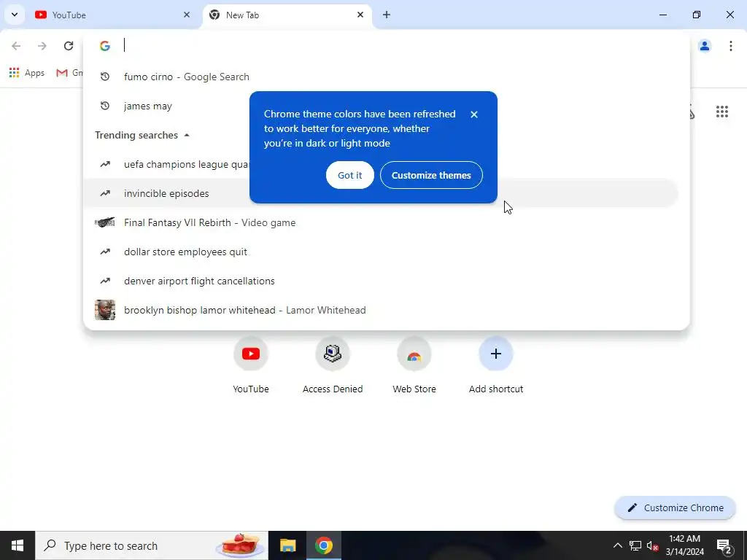The image size is (747, 560).
Task: Open the Gmail bookmark
Action: pos(69,73)
